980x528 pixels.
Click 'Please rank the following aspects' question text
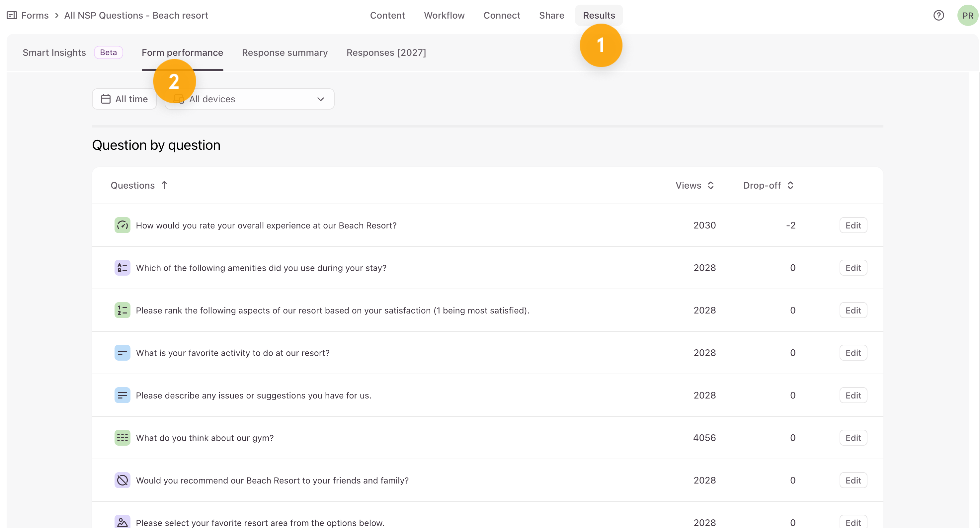click(333, 310)
